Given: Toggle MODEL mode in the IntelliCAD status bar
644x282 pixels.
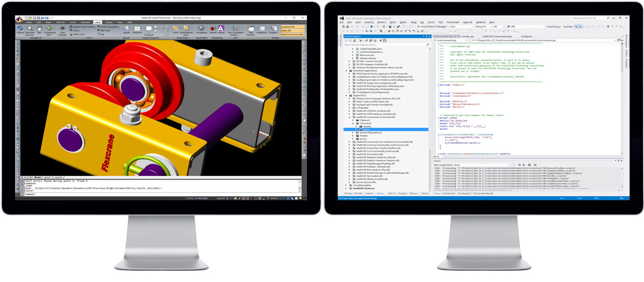Looking at the screenshot, I should [274, 198].
